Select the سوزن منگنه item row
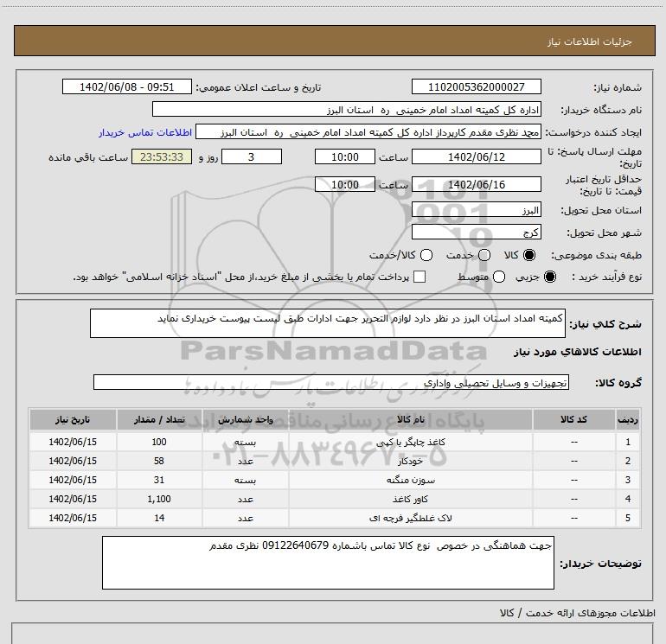The height and width of the screenshot is (644, 666). pos(335,480)
